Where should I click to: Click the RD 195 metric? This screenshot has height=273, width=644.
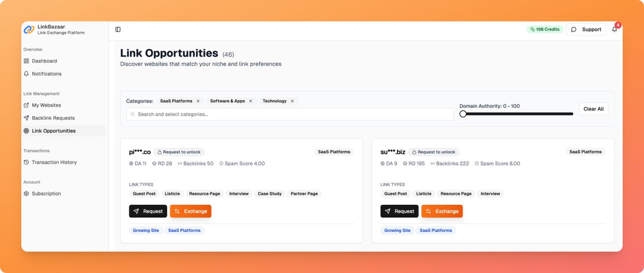tap(414, 163)
